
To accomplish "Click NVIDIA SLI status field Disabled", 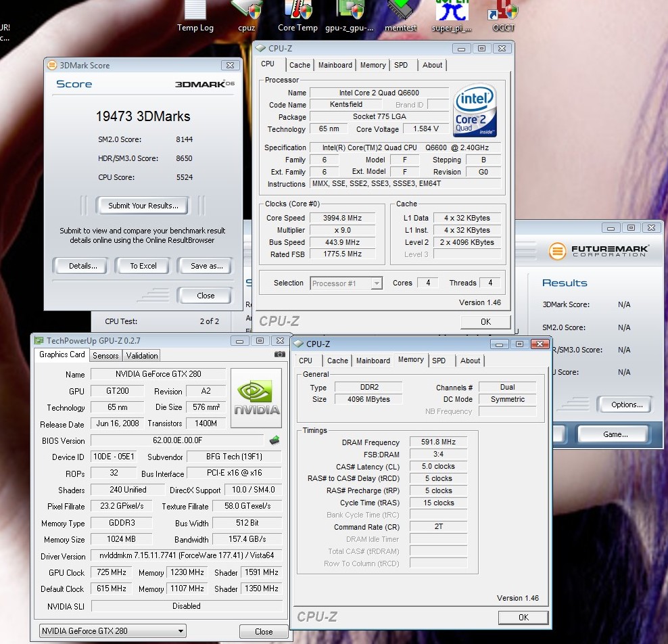I will pos(187,606).
